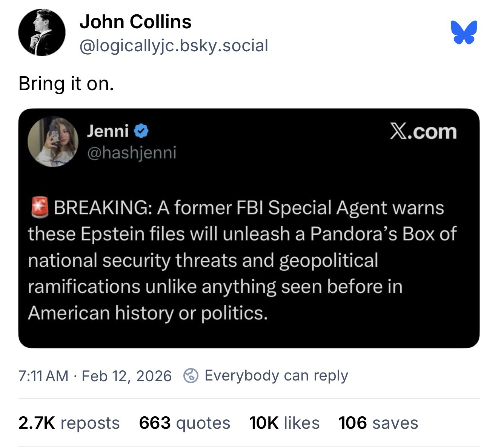Show the 10K likes list
The height and width of the screenshot is (448, 498).
point(284,423)
